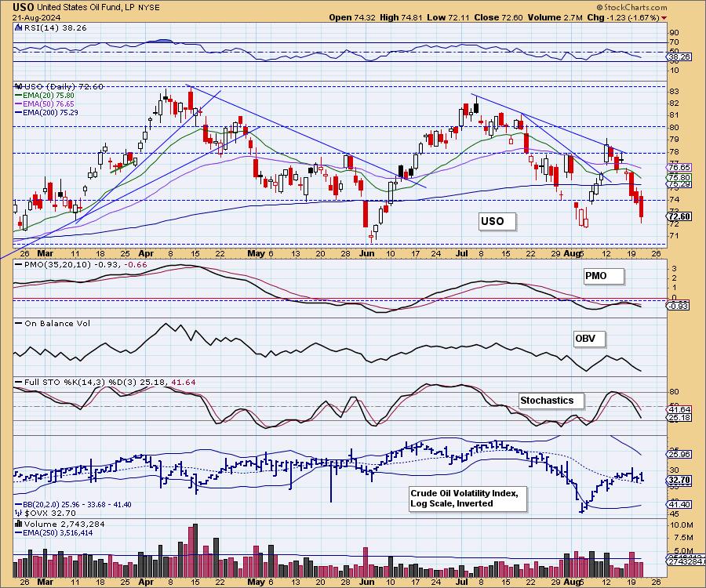The image size is (706, 588).
Task: Click the PMO(35,20,10) indicator label
Action: [80, 264]
